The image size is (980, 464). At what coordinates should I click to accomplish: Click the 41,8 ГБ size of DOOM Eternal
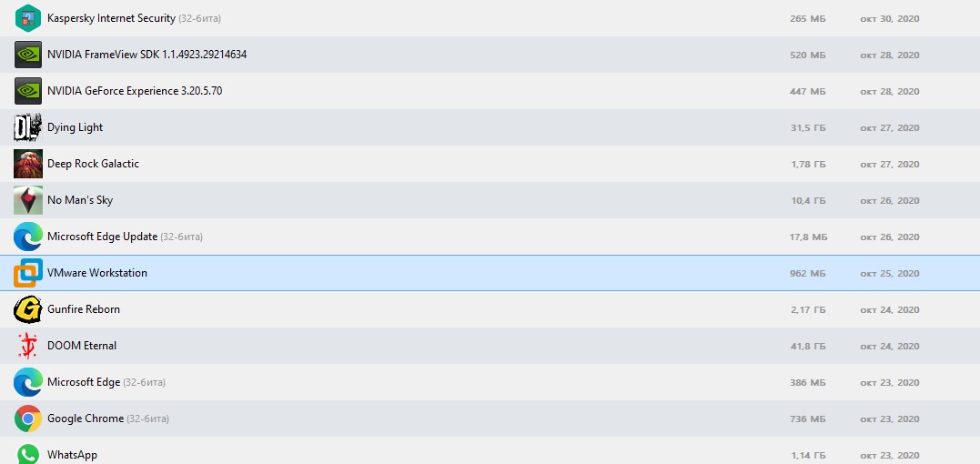(808, 347)
